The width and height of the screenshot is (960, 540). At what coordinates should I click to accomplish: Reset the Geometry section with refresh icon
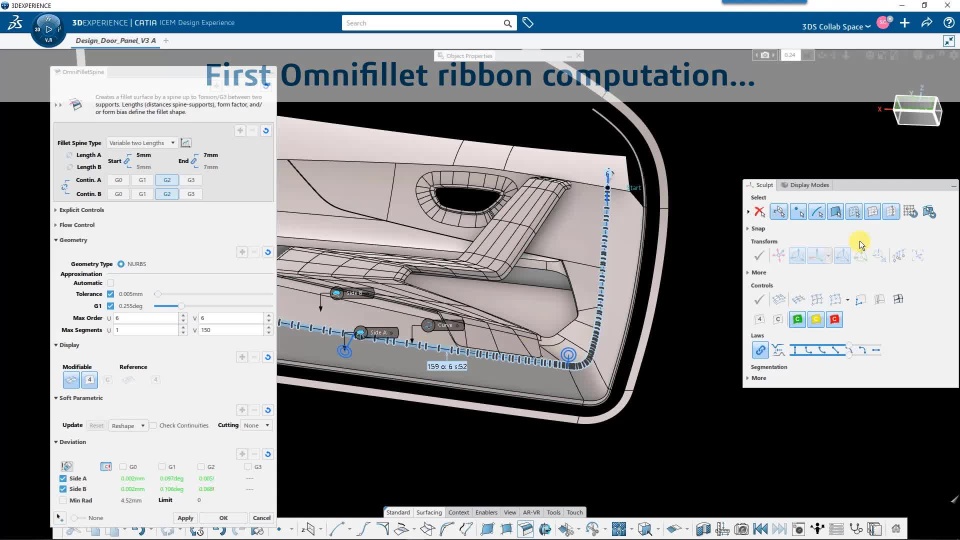point(268,252)
